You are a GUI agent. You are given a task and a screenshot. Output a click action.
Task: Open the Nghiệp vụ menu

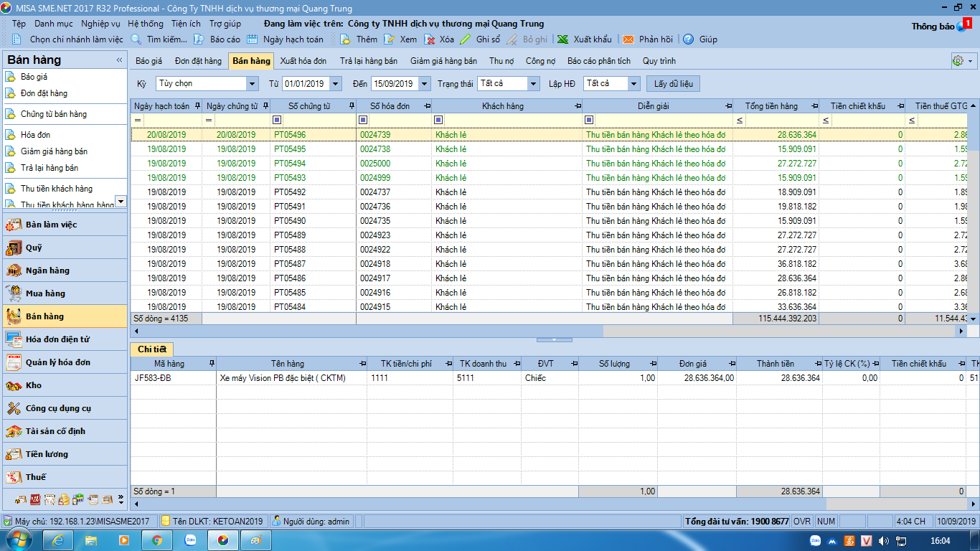coord(100,24)
